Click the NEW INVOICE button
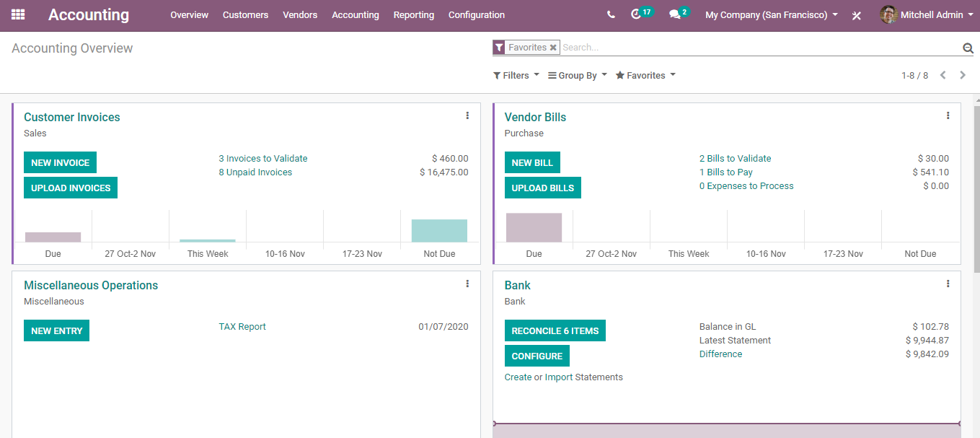This screenshot has height=438, width=980. [x=60, y=162]
